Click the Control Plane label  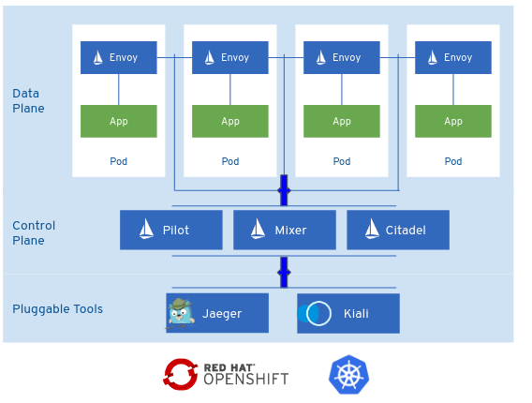click(x=34, y=233)
